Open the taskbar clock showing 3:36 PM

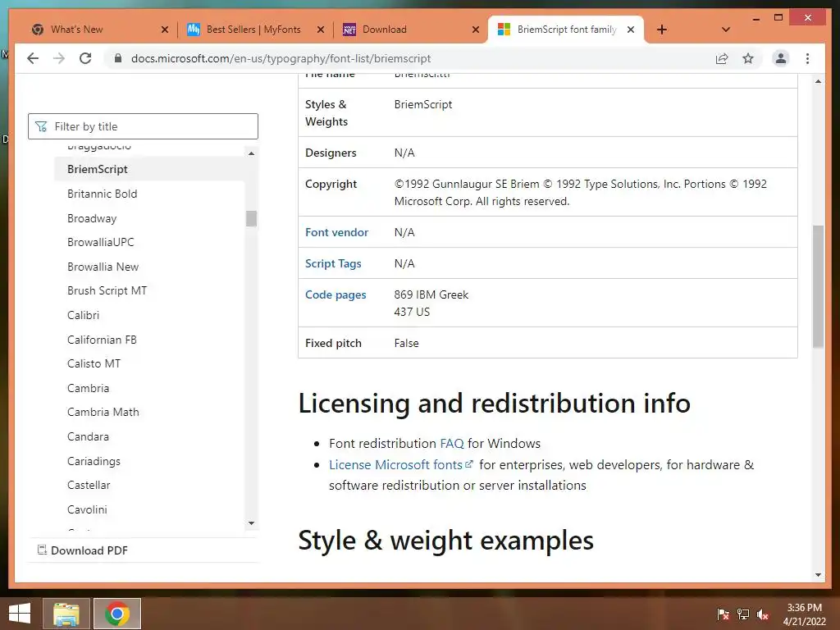[804, 614]
